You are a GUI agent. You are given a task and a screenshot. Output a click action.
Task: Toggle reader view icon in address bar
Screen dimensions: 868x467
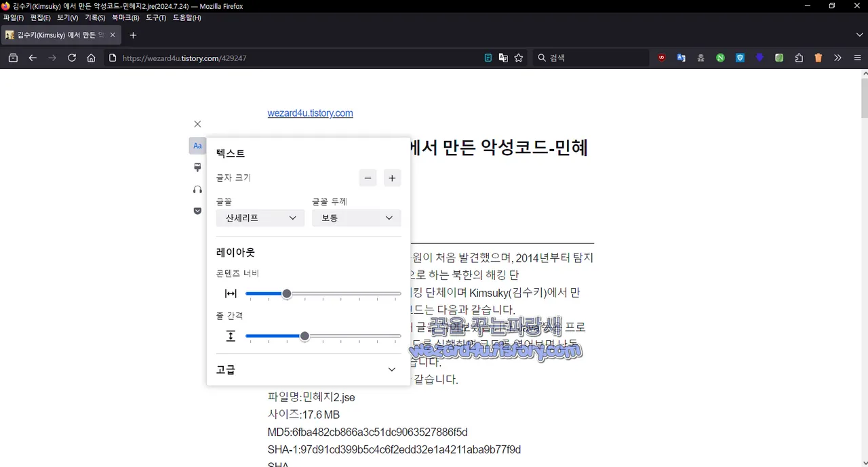click(x=488, y=58)
